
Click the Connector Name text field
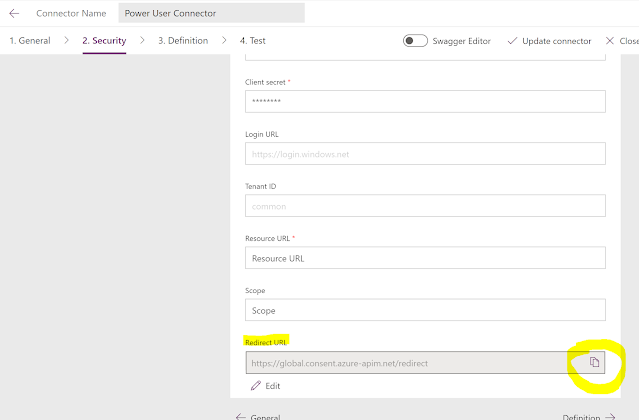[x=211, y=14]
